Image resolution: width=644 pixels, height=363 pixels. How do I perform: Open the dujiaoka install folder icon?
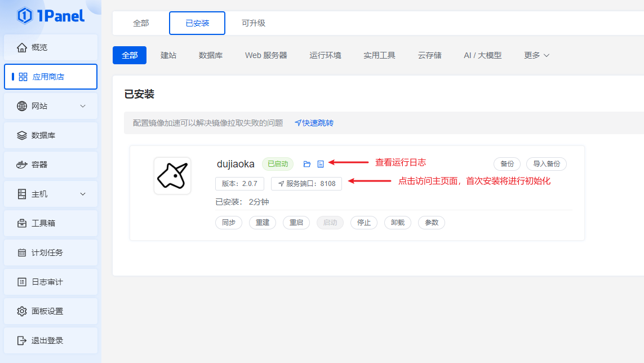tap(307, 164)
